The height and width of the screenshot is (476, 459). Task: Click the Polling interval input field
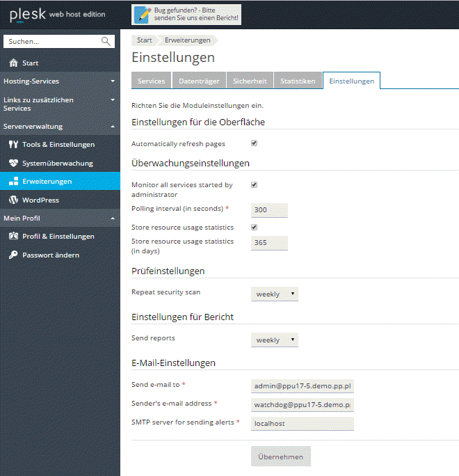269,210
